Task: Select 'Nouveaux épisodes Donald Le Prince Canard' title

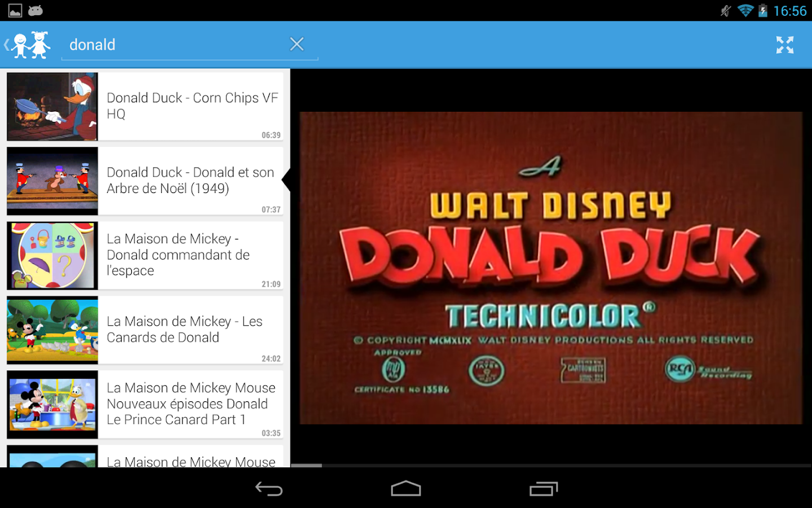Action: click(191, 404)
